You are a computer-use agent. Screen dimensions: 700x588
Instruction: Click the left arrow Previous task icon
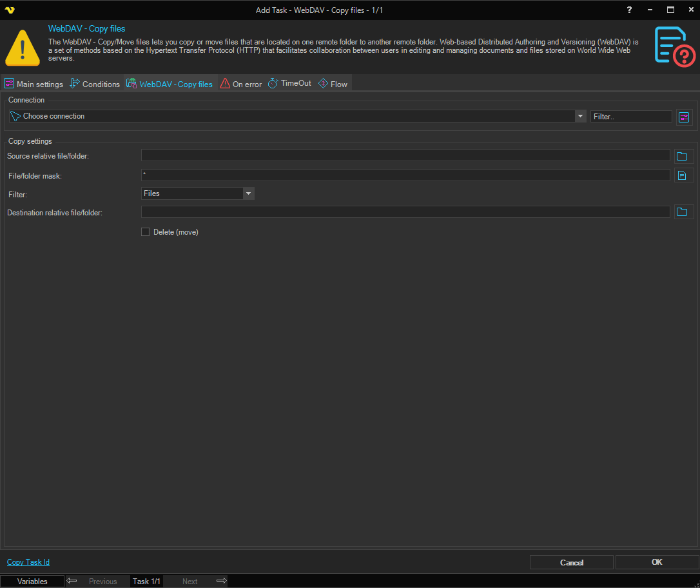coord(72,581)
